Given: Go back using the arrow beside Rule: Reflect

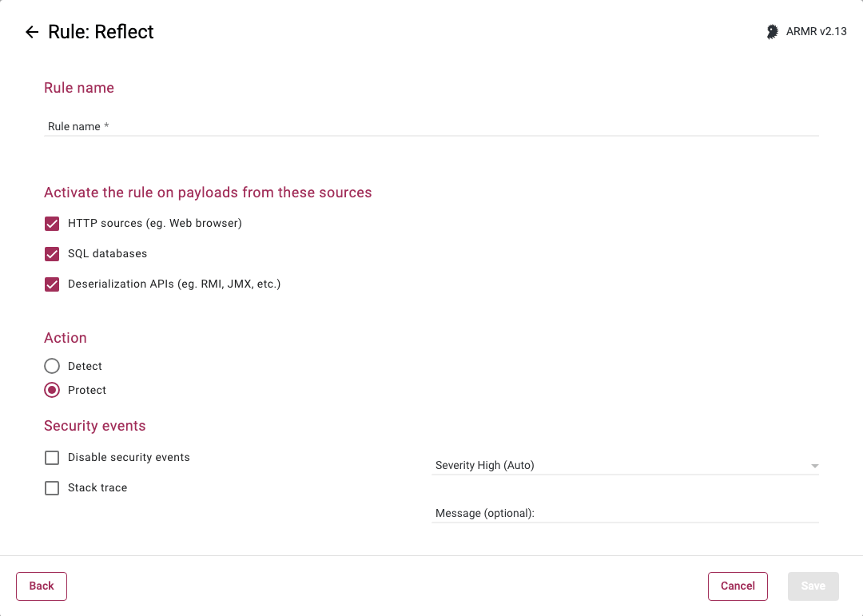Looking at the screenshot, I should (32, 32).
